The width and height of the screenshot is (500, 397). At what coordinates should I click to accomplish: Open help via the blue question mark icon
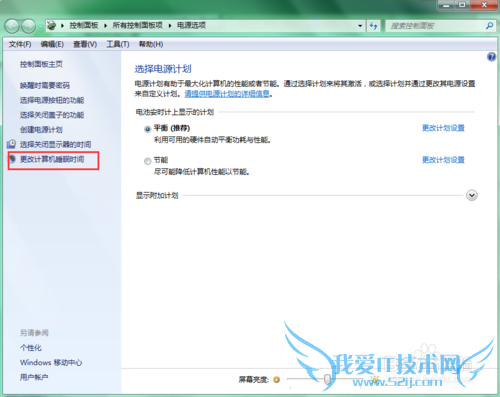491,57
